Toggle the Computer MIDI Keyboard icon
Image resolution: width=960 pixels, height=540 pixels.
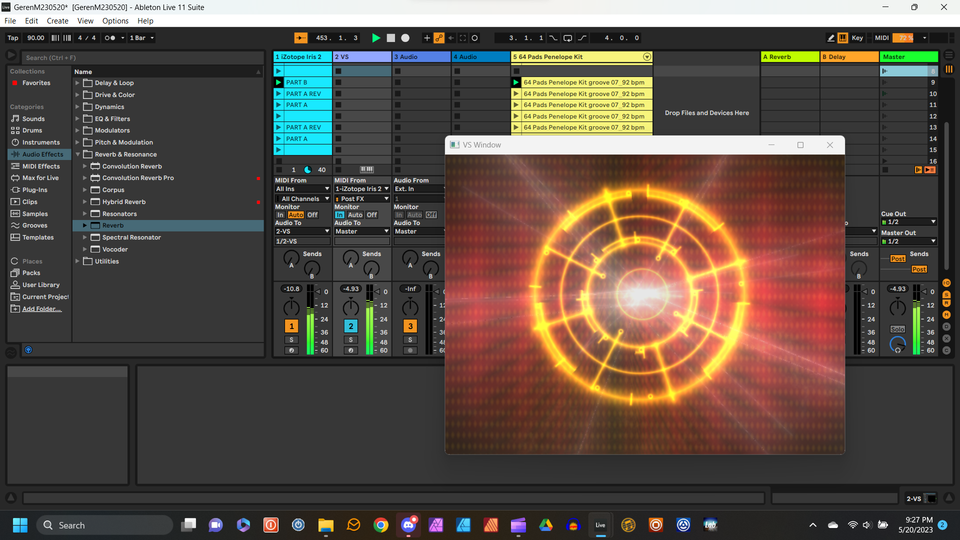tap(843, 38)
